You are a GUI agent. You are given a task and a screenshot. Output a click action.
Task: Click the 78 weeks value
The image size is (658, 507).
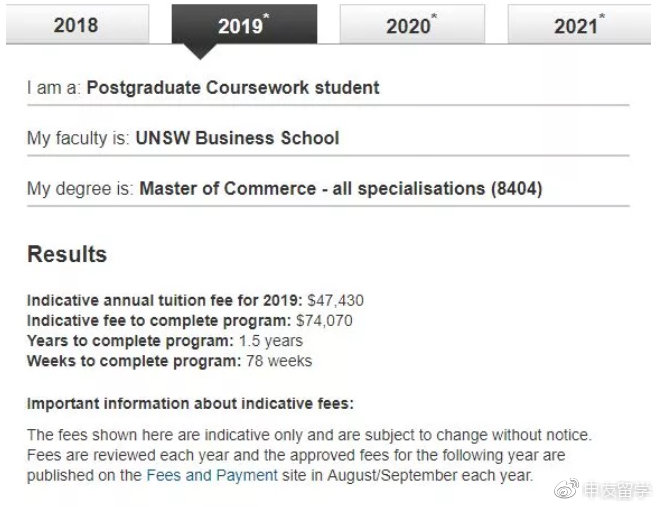(x=279, y=361)
